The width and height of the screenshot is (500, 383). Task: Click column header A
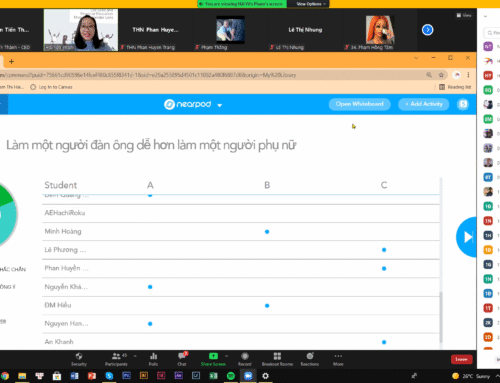(x=150, y=185)
